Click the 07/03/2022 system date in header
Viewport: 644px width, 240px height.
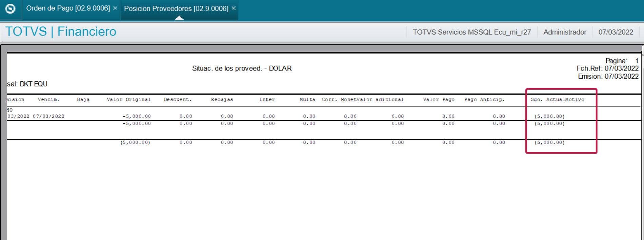coord(616,32)
